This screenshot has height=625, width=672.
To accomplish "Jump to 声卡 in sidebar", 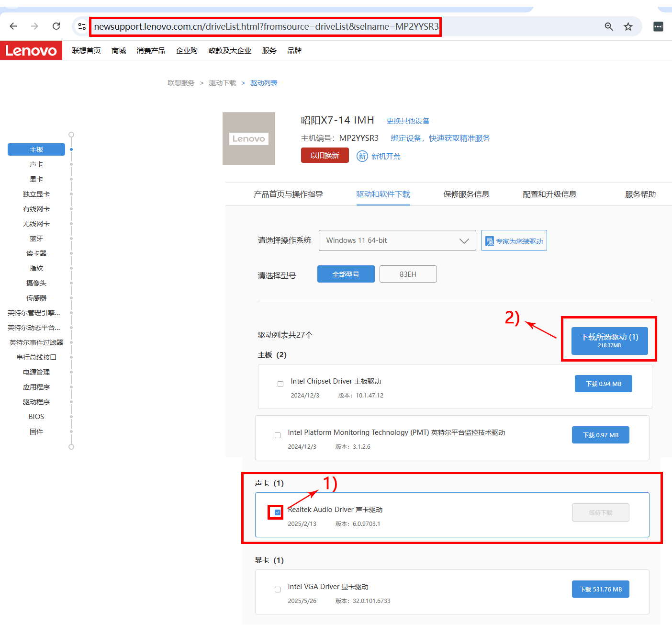I will tap(36, 164).
